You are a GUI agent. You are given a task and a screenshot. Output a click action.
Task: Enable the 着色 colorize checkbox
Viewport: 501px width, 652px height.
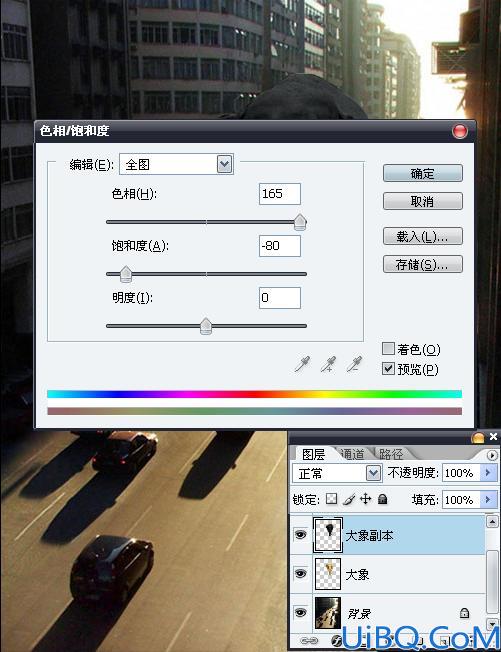388,348
